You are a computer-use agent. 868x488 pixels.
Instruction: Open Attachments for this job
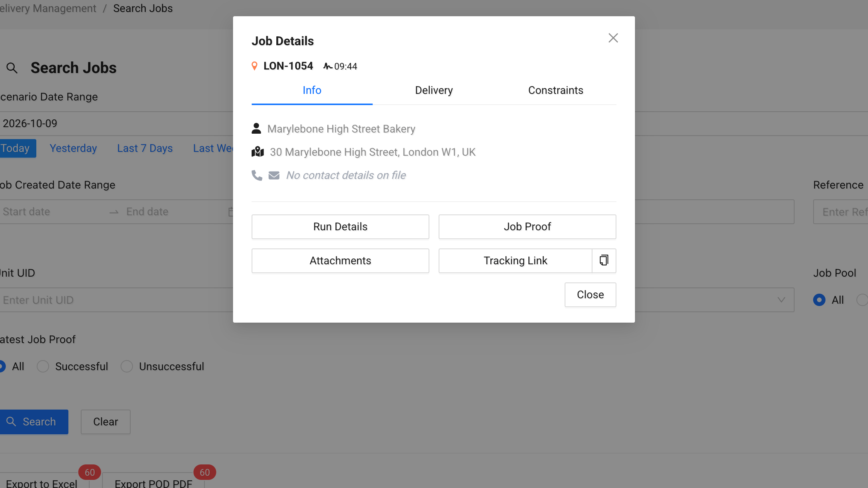pyautogui.click(x=340, y=261)
